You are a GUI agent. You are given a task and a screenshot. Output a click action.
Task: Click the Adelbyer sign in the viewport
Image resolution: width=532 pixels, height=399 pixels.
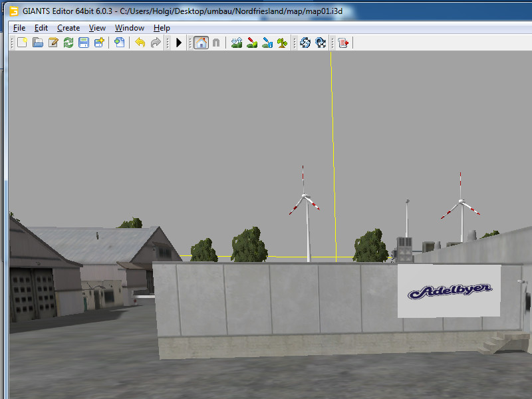click(x=449, y=291)
